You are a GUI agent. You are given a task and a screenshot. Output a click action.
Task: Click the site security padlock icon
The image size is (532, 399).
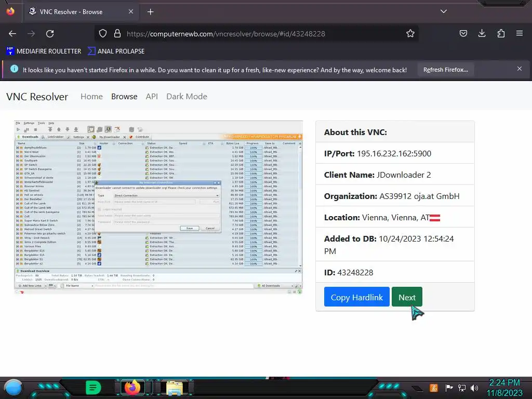click(117, 34)
